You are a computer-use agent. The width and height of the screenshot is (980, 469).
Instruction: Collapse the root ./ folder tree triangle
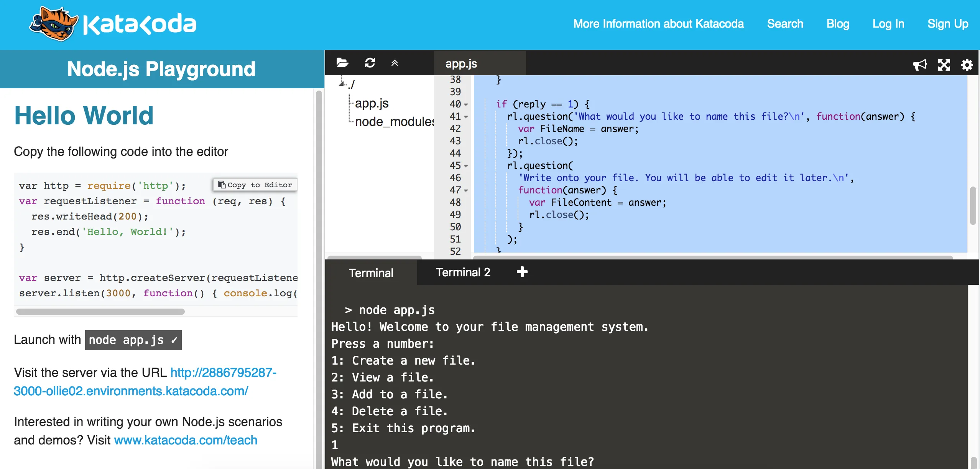coord(342,83)
